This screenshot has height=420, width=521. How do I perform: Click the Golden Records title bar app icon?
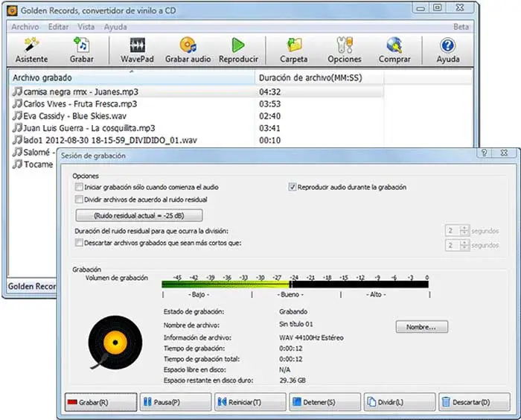coord(13,10)
